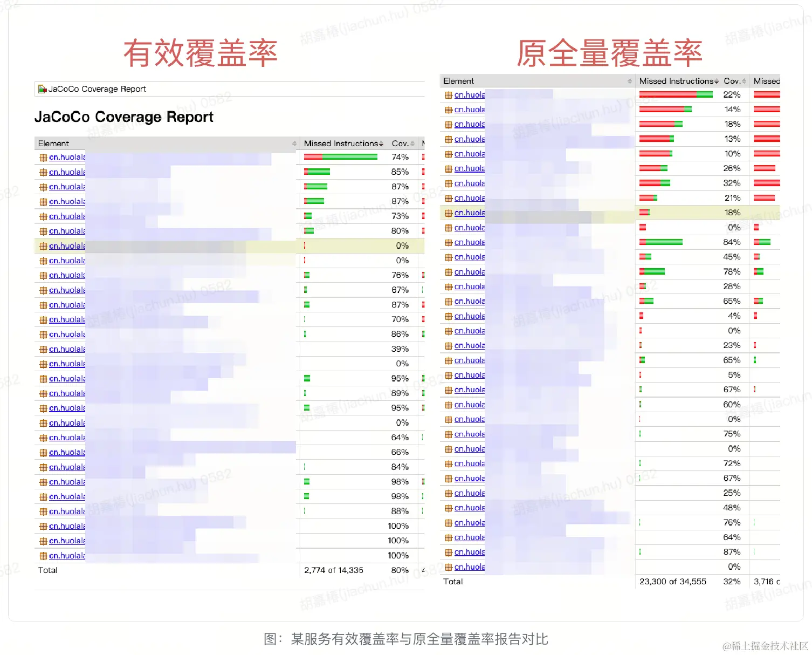Click package icon in 23% row of 原全量覆盖率 report
The image size is (812, 655).
click(x=449, y=345)
